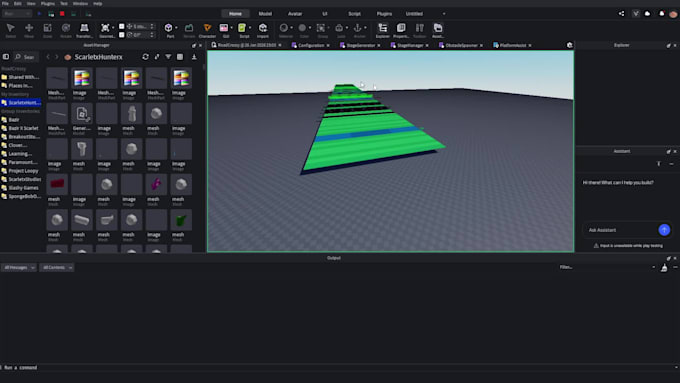Open the user avatar account button
The width and height of the screenshot is (680, 383).
[673, 14]
